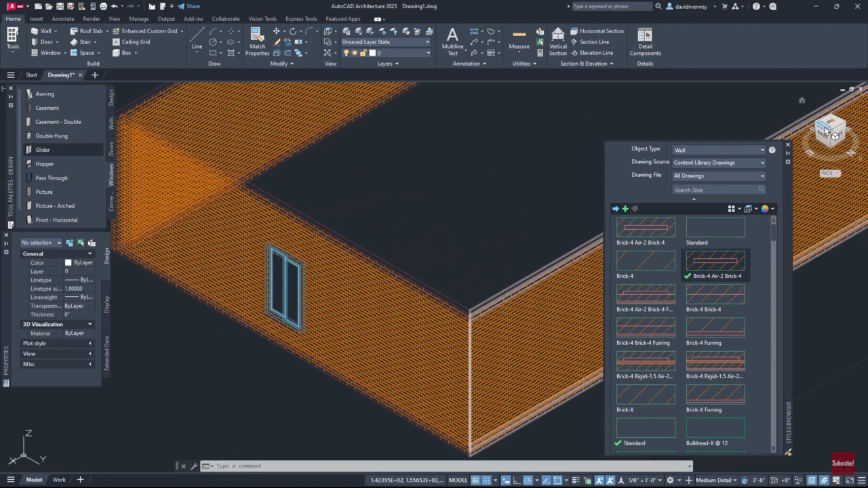Toggle drawing grid display in status bar
The width and height of the screenshot is (868, 488).
click(475, 480)
